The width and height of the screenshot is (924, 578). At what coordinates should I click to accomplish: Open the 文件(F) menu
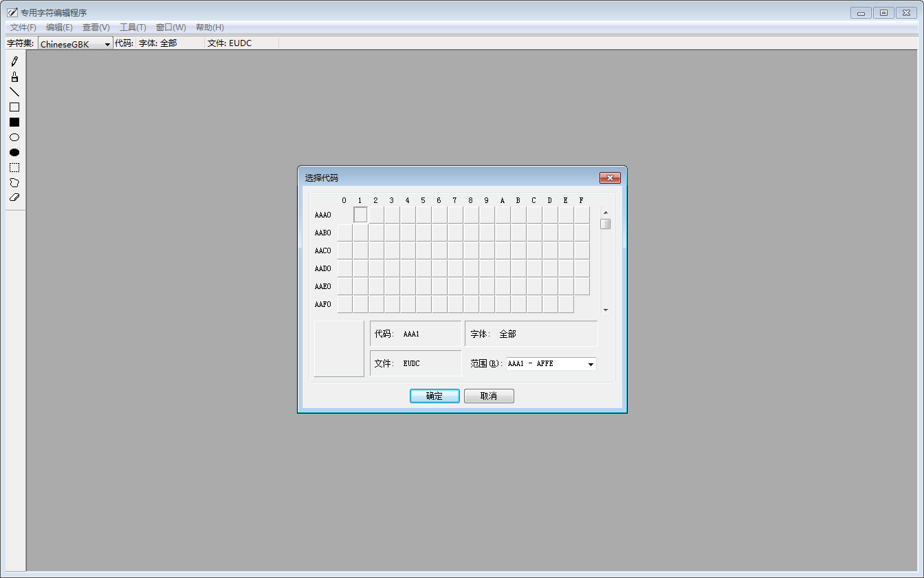click(23, 28)
